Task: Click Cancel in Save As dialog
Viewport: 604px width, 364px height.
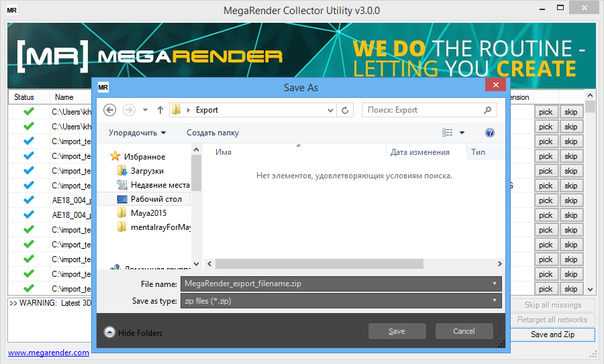Action: coord(464,331)
